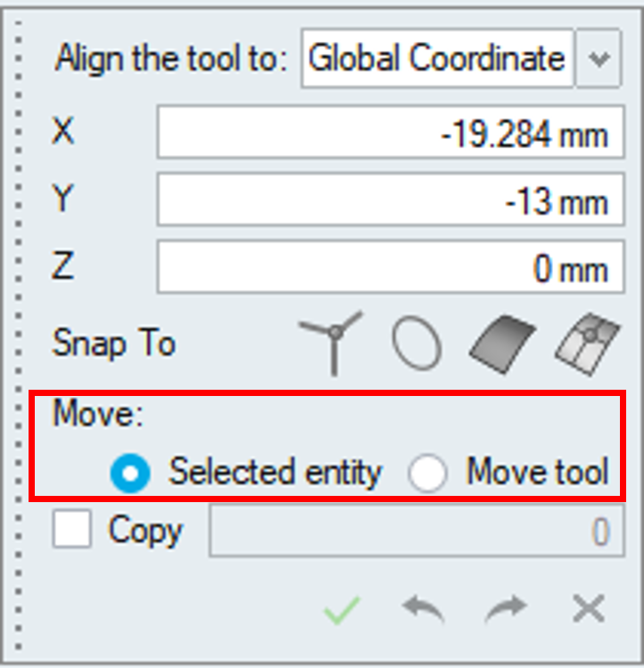This screenshot has width=644, height=668.
Task: Click the Z coordinate field showing 0 mm
Action: [x=391, y=268]
